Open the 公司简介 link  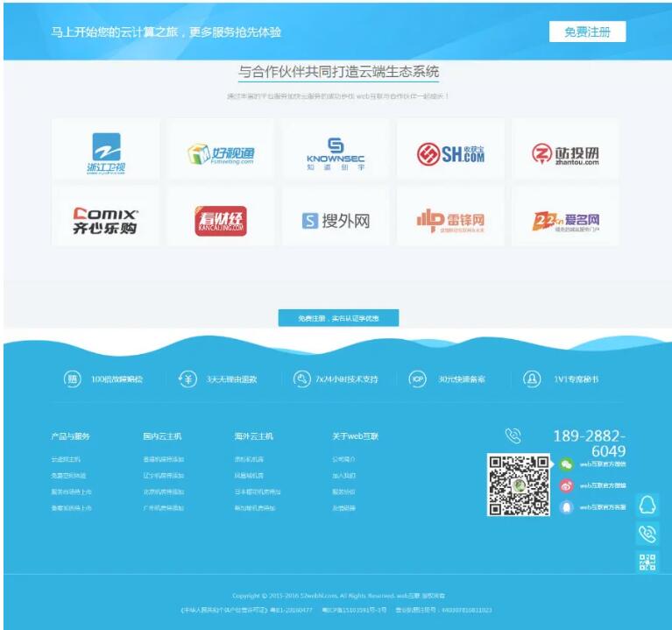343,459
